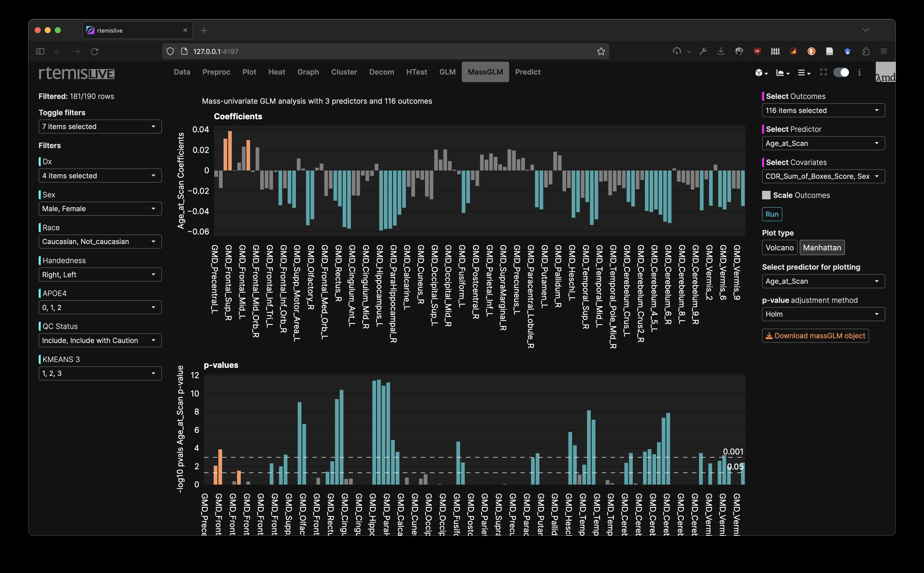Open the cube icon dropdown menu

click(x=761, y=72)
